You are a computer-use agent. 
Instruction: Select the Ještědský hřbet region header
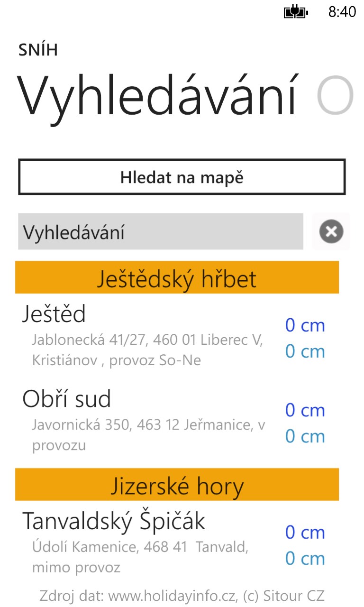[177, 277]
